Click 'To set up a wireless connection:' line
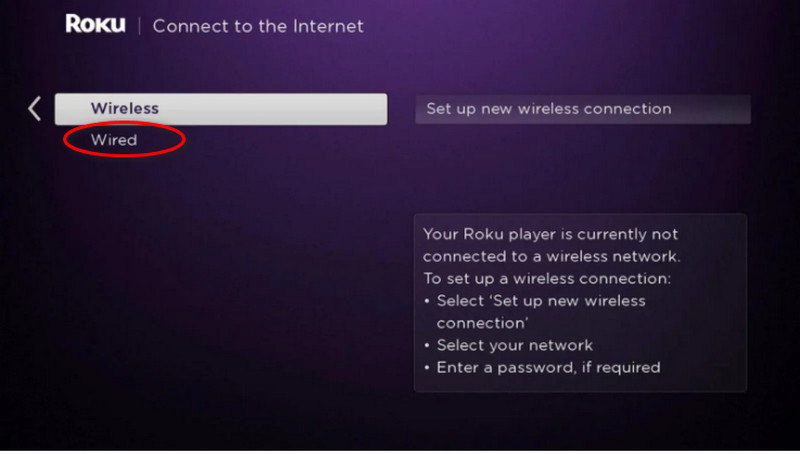The image size is (800, 454). [547, 278]
